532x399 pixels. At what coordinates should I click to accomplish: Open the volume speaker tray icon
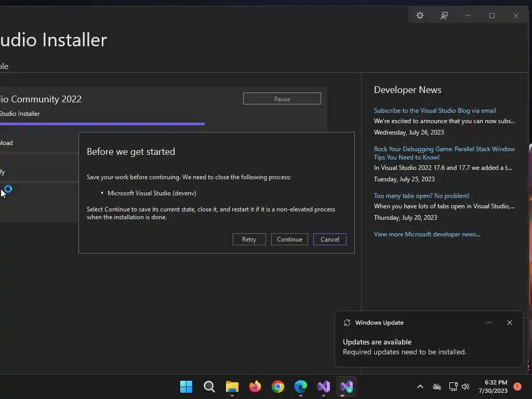[x=465, y=387]
